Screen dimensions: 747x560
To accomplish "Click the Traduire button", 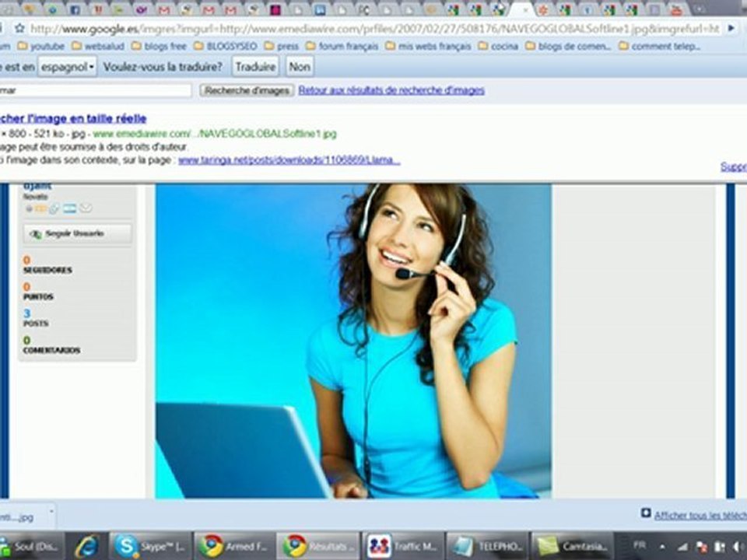I will pos(256,67).
